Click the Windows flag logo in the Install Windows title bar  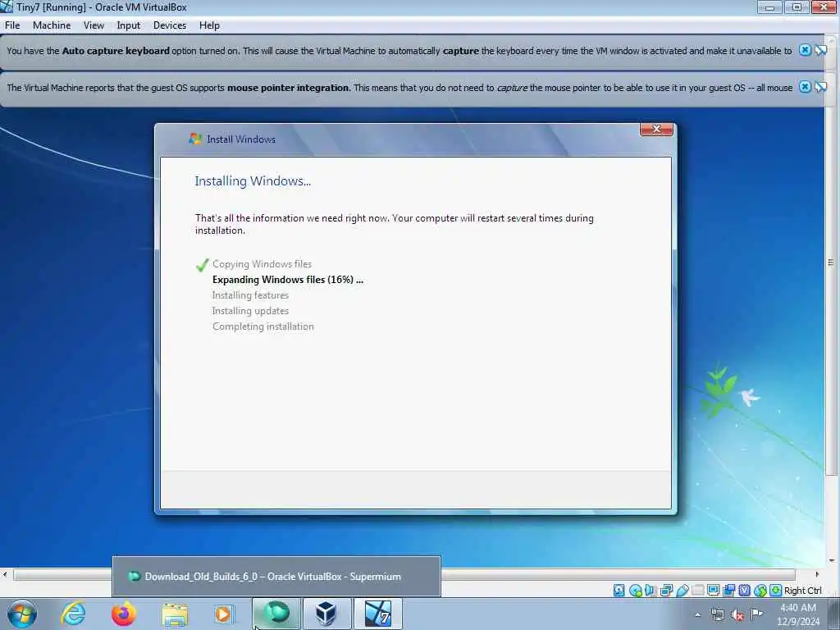click(x=195, y=139)
